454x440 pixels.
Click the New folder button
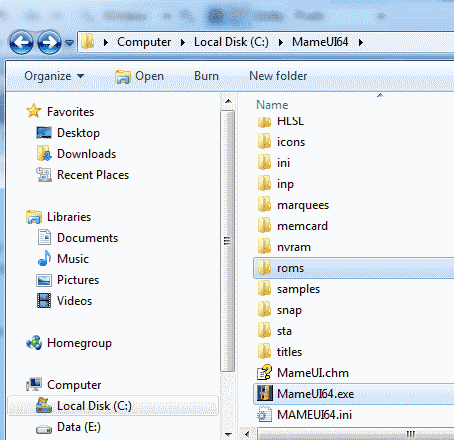point(278,76)
